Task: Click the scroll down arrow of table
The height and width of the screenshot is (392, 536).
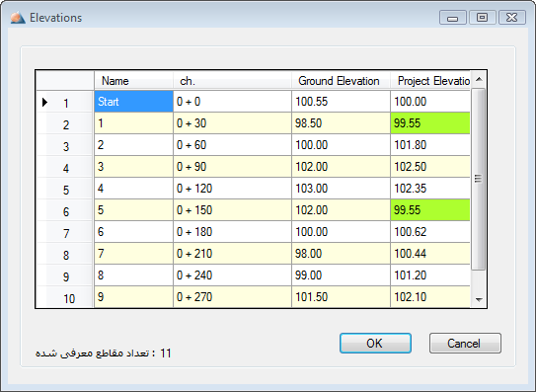Action: tap(479, 299)
